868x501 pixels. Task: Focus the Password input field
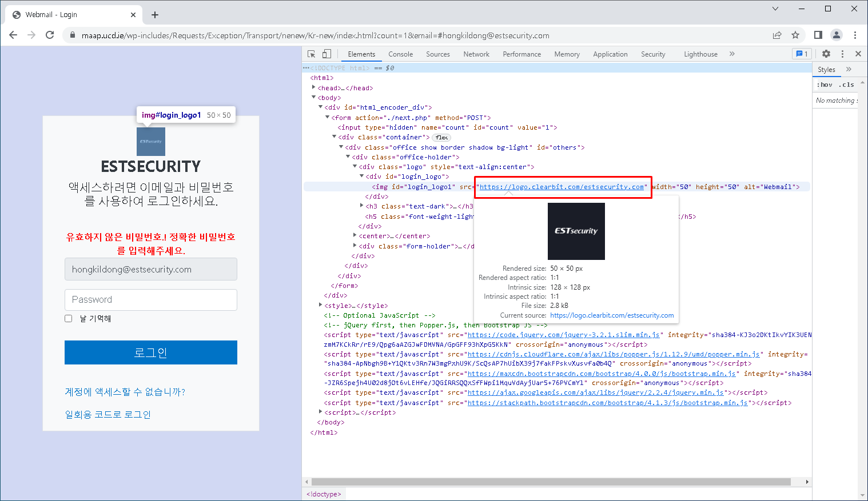(x=151, y=299)
